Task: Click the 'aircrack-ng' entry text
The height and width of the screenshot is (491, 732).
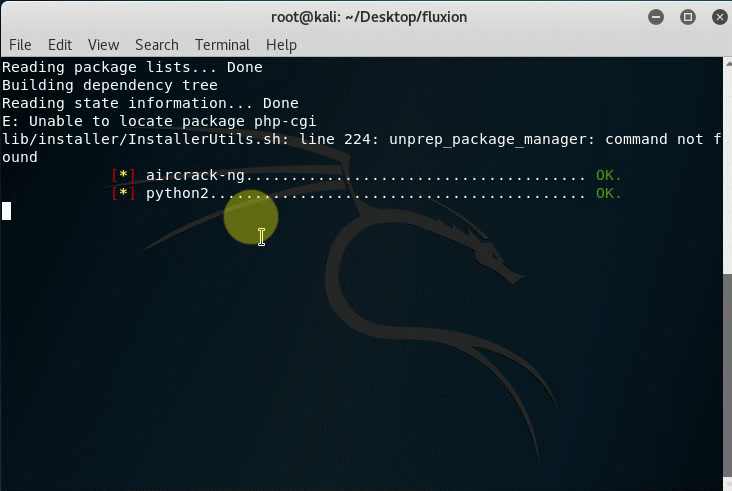Action: click(x=195, y=175)
